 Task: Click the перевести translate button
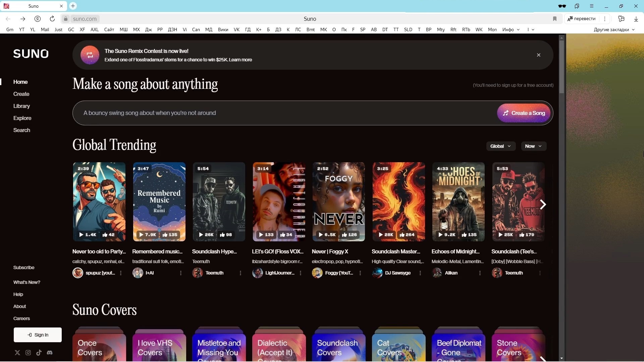click(582, 19)
